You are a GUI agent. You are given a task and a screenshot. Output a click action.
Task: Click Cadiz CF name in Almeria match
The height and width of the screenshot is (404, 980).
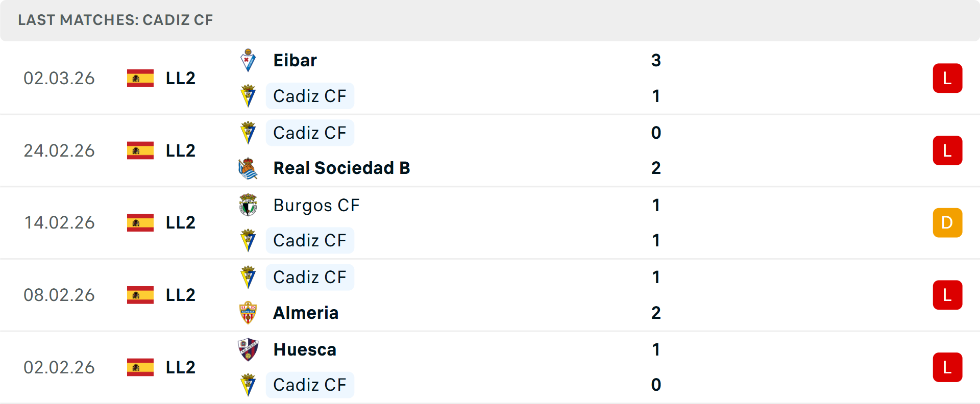click(x=310, y=277)
